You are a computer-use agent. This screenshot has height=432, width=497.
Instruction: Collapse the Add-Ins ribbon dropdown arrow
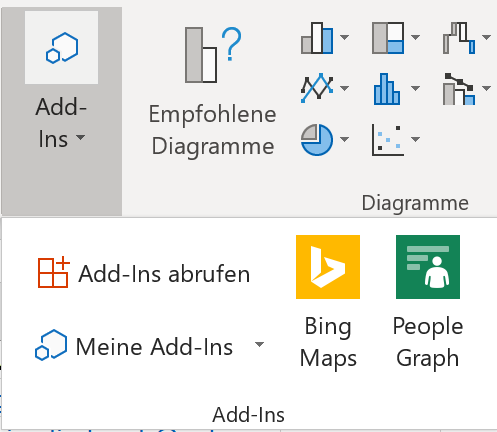pos(80,137)
